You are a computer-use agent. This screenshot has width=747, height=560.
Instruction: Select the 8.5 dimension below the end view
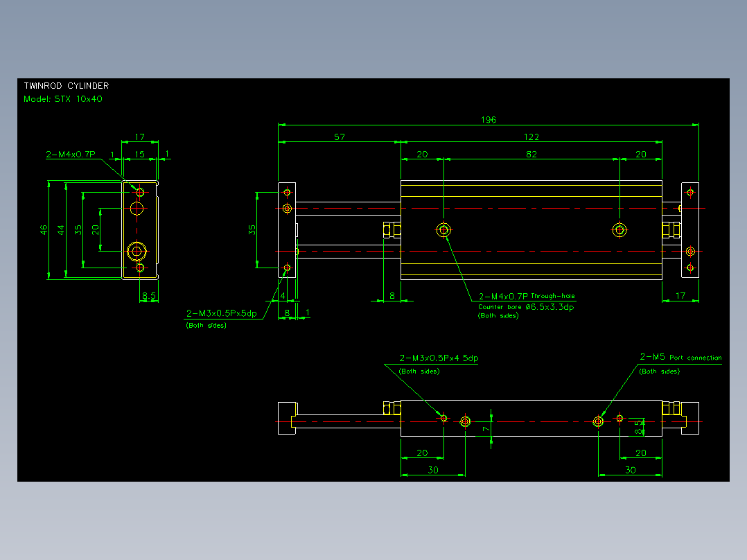[148, 295]
